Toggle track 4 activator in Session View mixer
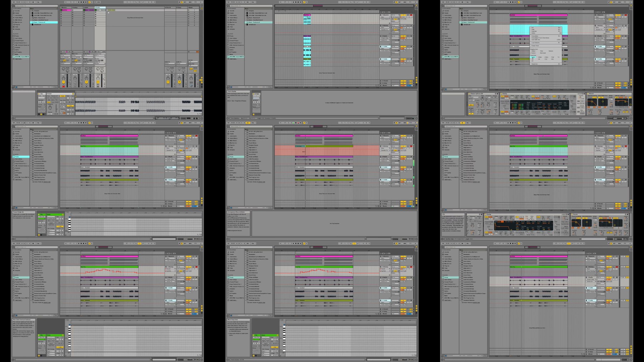Screen dimensions: 644x362 click(98, 82)
